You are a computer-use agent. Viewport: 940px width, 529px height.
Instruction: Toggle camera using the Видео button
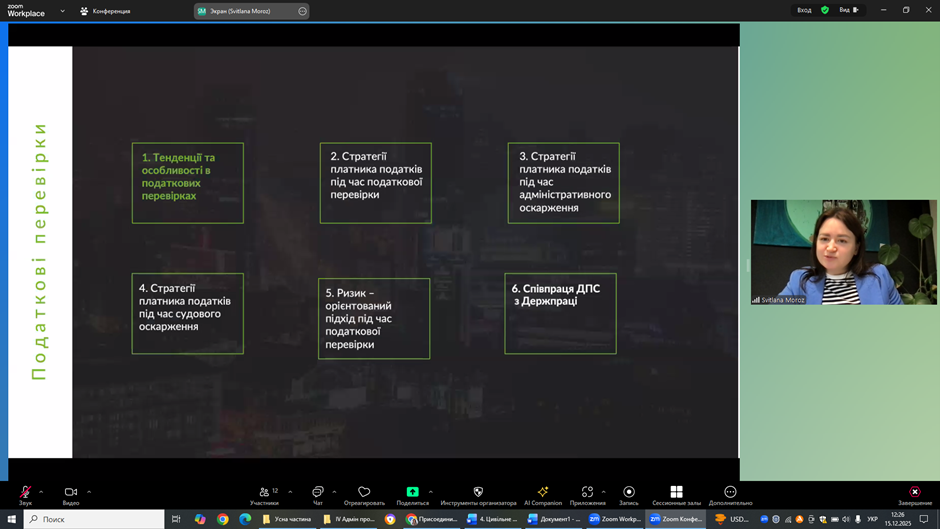(71, 493)
